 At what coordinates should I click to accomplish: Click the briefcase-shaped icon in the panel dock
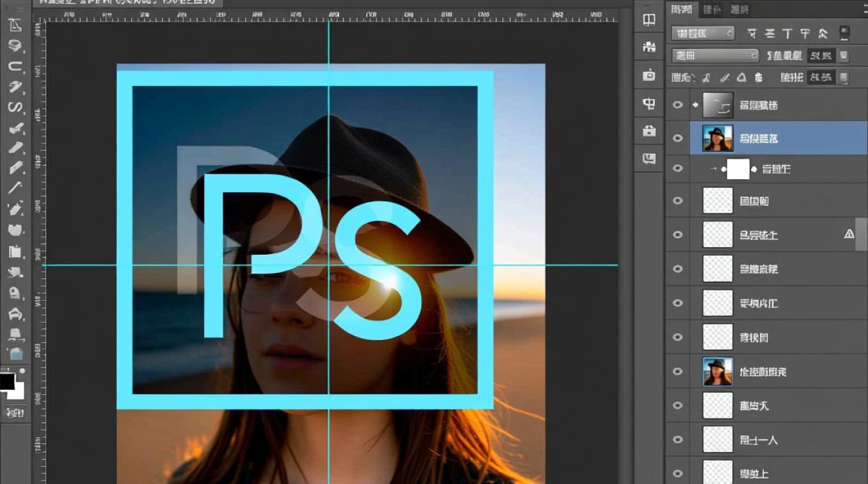click(649, 131)
